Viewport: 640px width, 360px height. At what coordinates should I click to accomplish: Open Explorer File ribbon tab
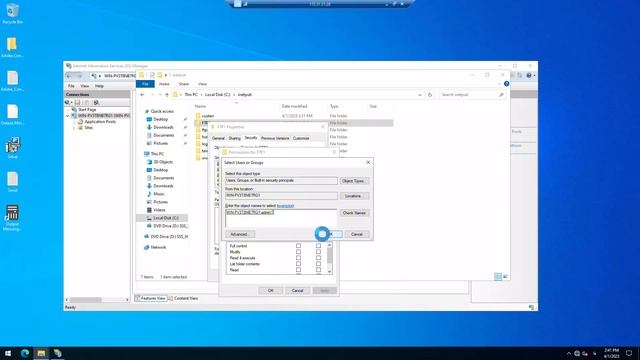(x=145, y=84)
